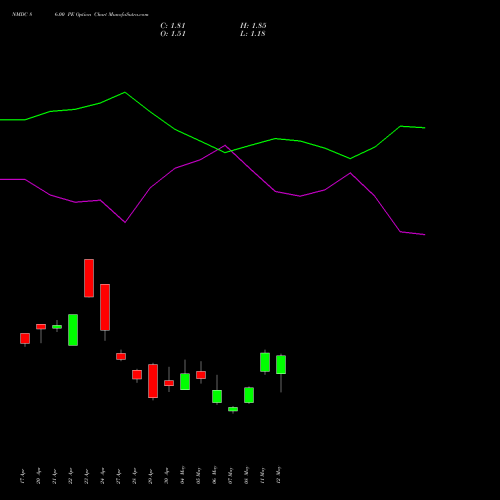
Task: Select the 28 Apr date label
Action: [x=135, y=476]
